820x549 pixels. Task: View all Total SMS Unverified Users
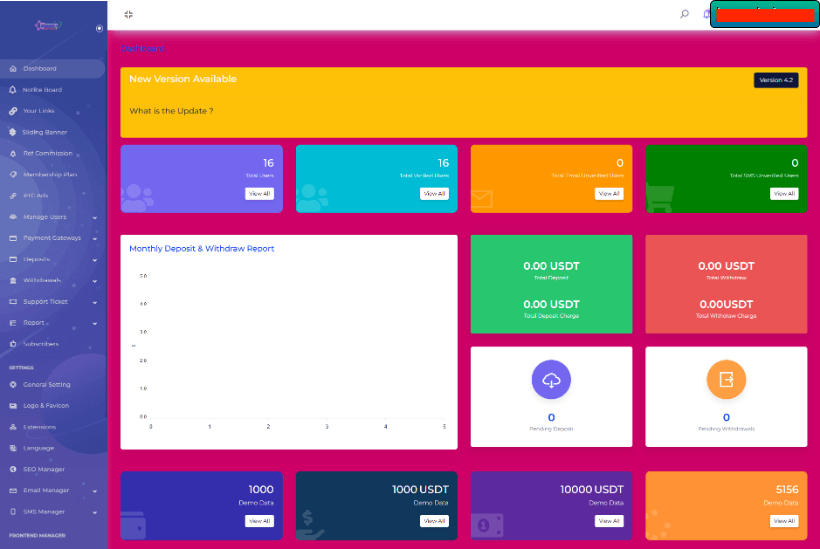(x=784, y=194)
